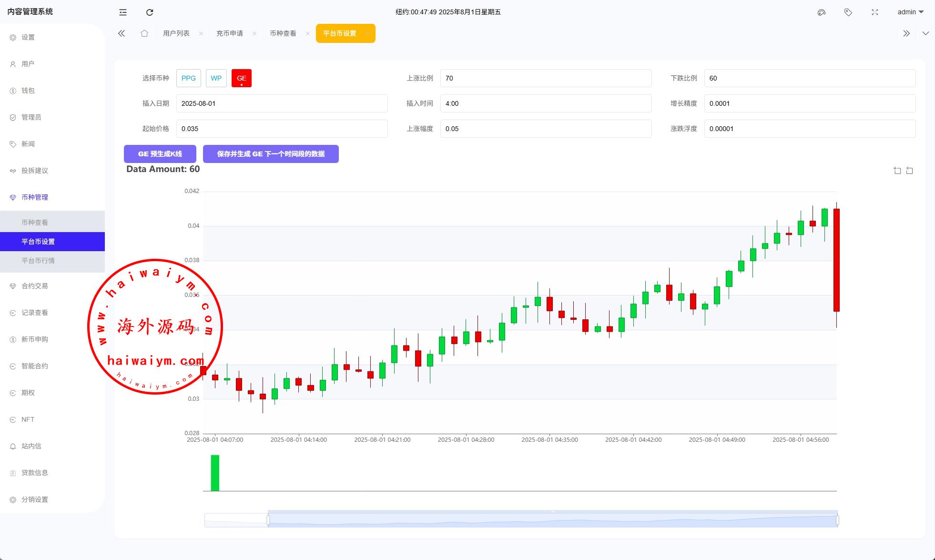Toggle the sidebar collapse menu icon
The width and height of the screenshot is (935, 560).
(x=123, y=12)
